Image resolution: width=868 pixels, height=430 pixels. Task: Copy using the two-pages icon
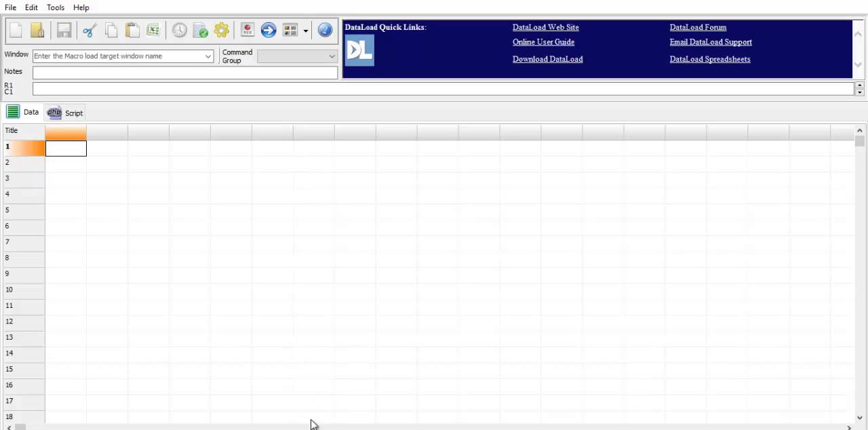point(111,31)
